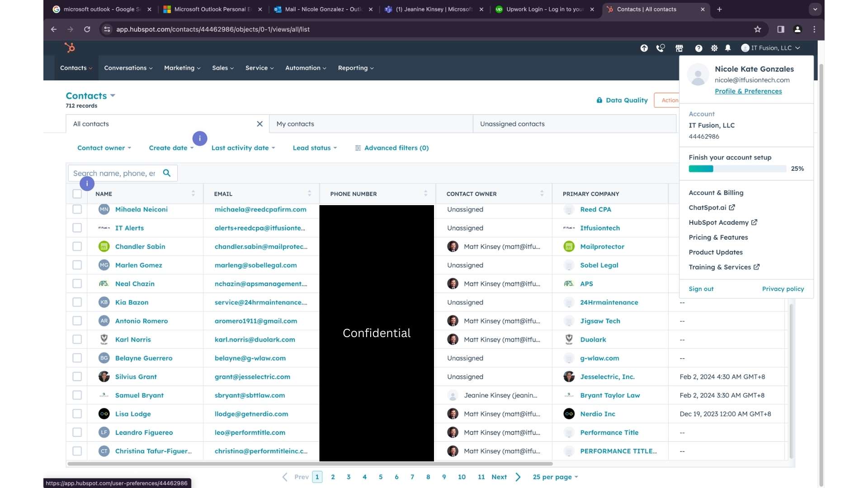Sort by Contact Owner column arrows
This screenshot has width=868, height=488.
[542, 193]
